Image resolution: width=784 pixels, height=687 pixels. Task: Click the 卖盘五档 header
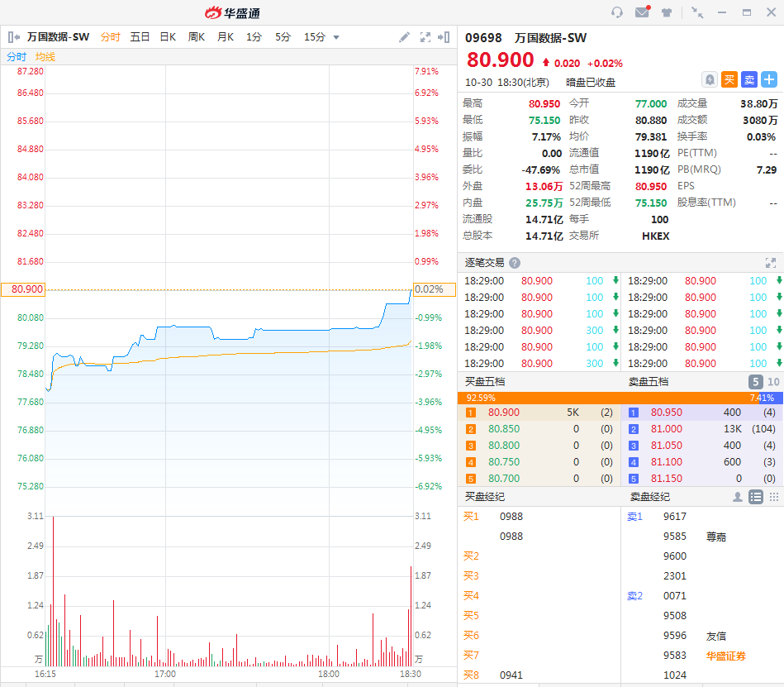[648, 382]
